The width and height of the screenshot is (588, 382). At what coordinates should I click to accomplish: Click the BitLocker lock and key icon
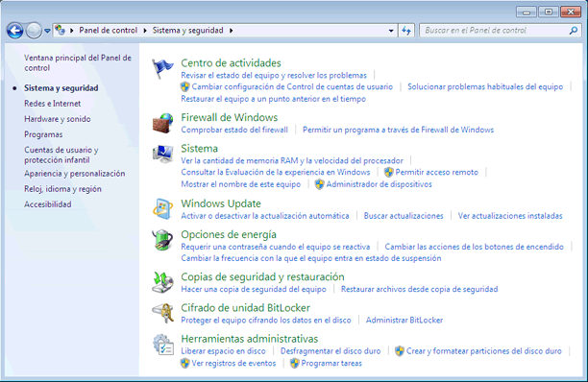click(x=162, y=313)
